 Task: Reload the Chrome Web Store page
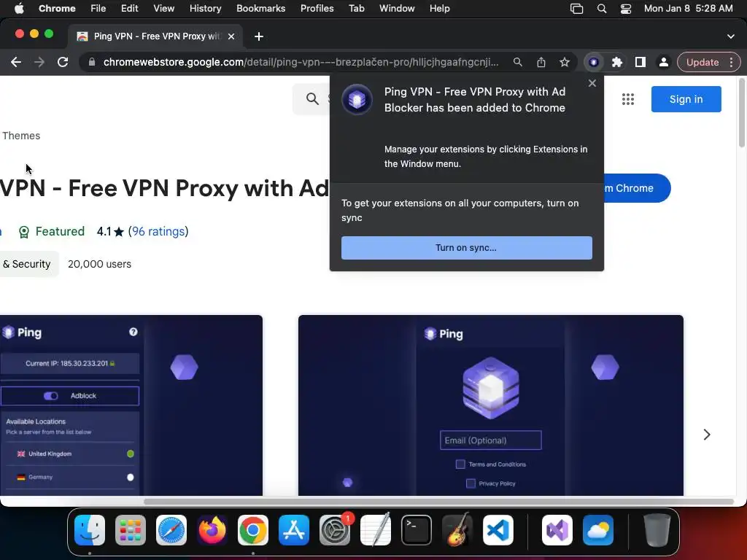coord(63,63)
